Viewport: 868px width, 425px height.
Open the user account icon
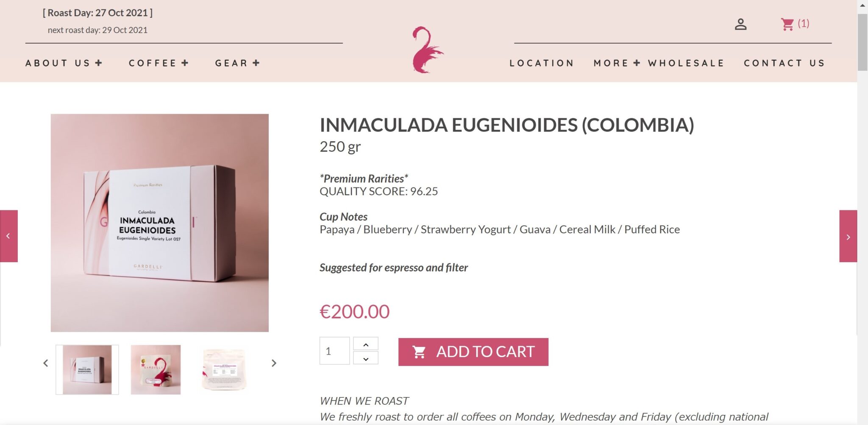point(740,24)
